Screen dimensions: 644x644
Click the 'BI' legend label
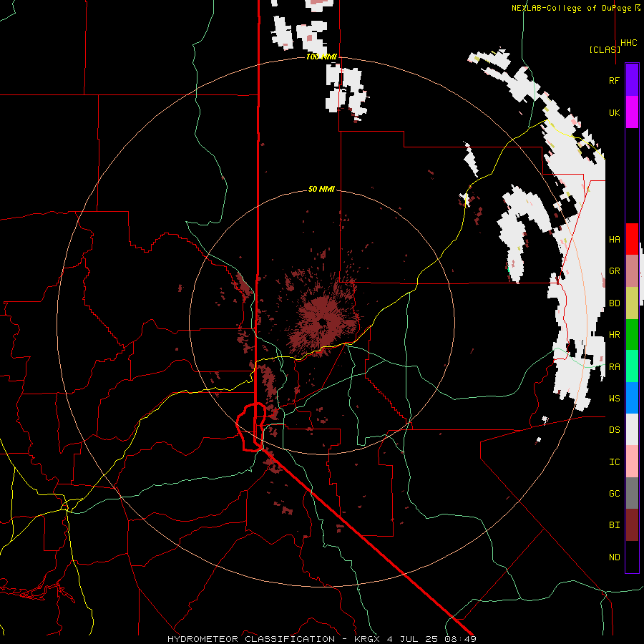click(614, 525)
